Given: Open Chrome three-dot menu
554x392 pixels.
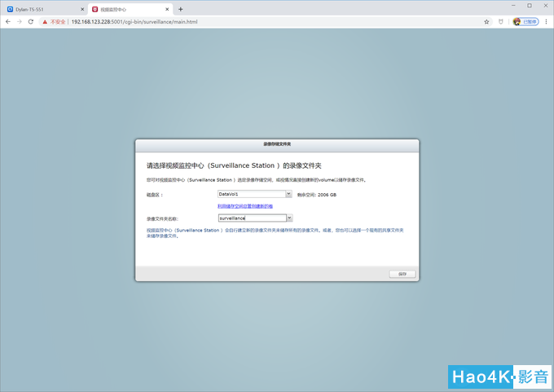Looking at the screenshot, I should (546, 21).
